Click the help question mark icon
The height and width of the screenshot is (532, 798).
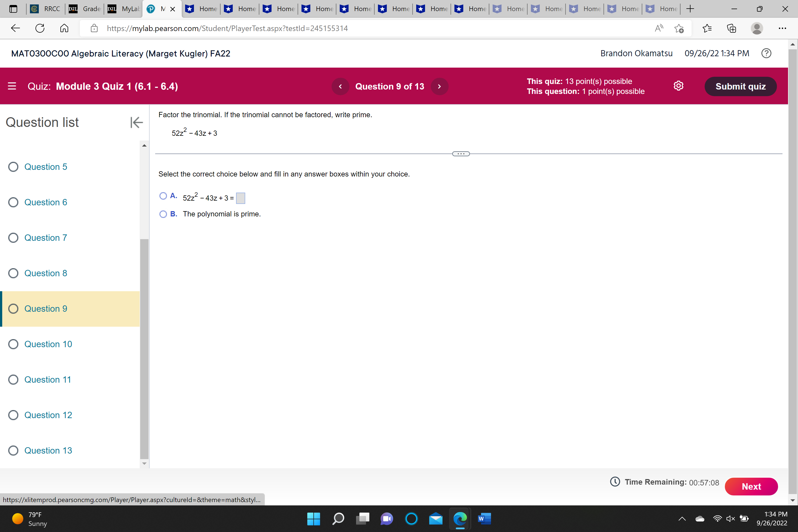(x=766, y=53)
